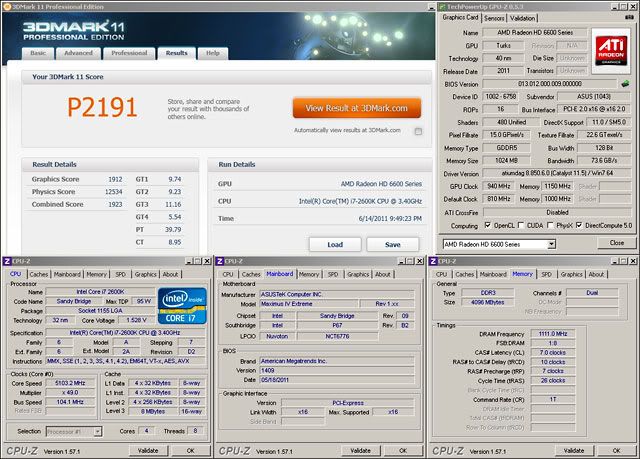Open CPU tab in right CPU-Z window
The width and height of the screenshot is (640, 459).
click(441, 274)
